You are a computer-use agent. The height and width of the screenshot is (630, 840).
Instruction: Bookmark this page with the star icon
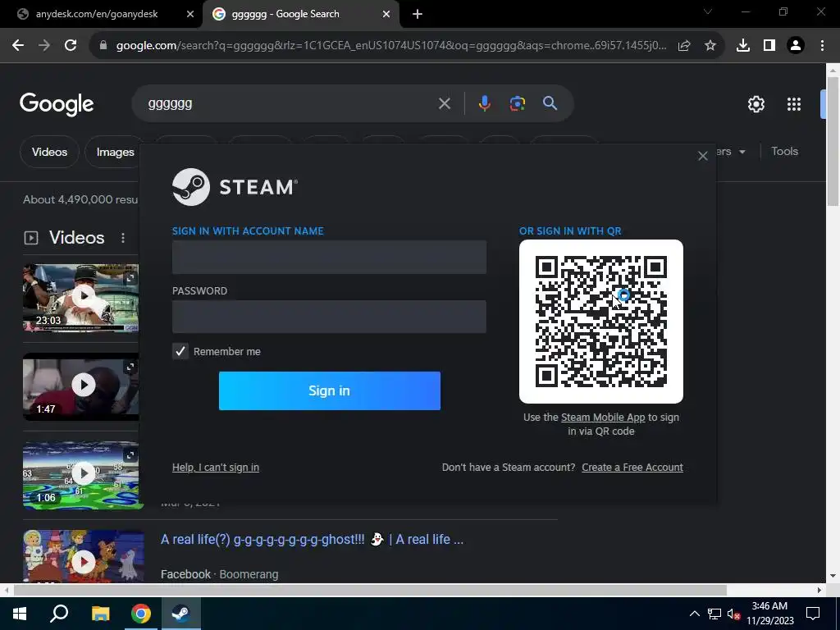[x=710, y=46]
